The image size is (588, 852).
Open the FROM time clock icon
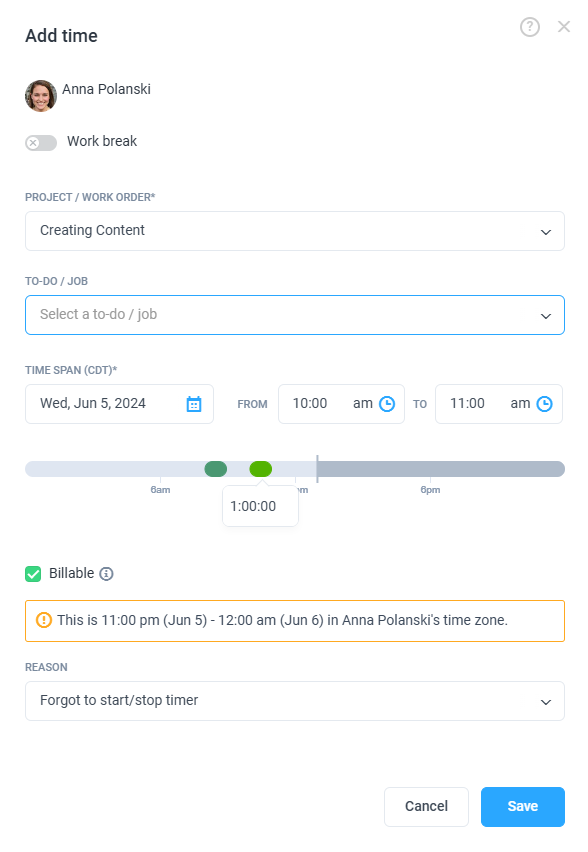point(386,404)
